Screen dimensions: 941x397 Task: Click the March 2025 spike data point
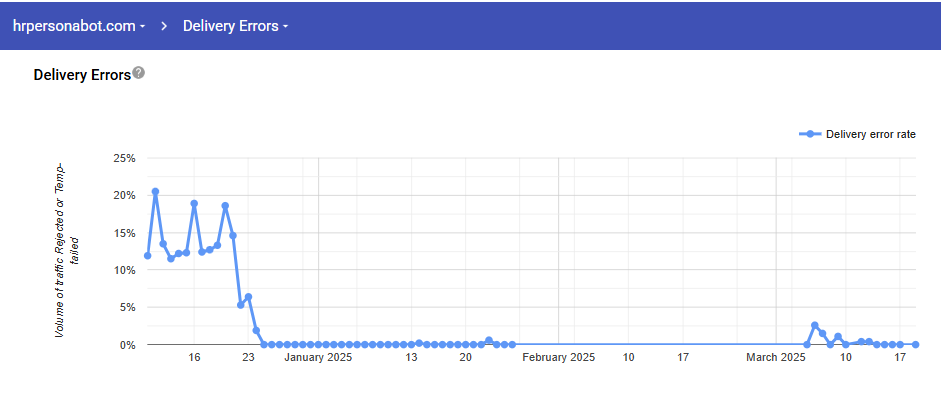(x=814, y=326)
